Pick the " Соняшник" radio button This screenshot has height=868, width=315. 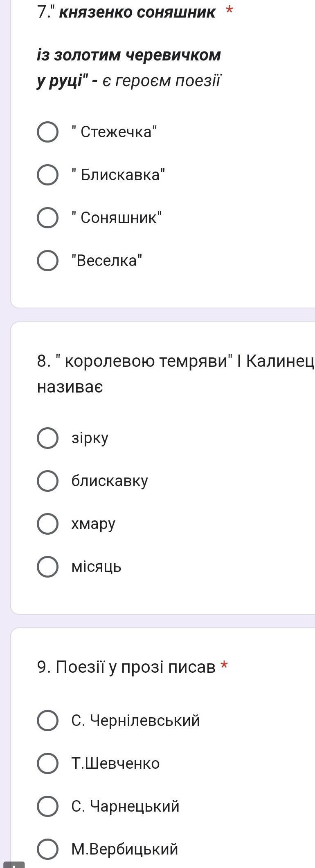click(x=47, y=218)
